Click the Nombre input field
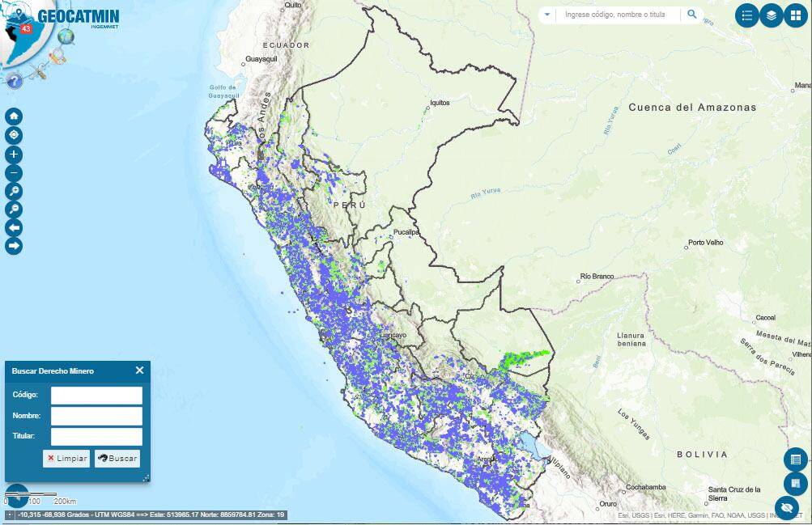This screenshot has height=525, width=812. coord(96,416)
